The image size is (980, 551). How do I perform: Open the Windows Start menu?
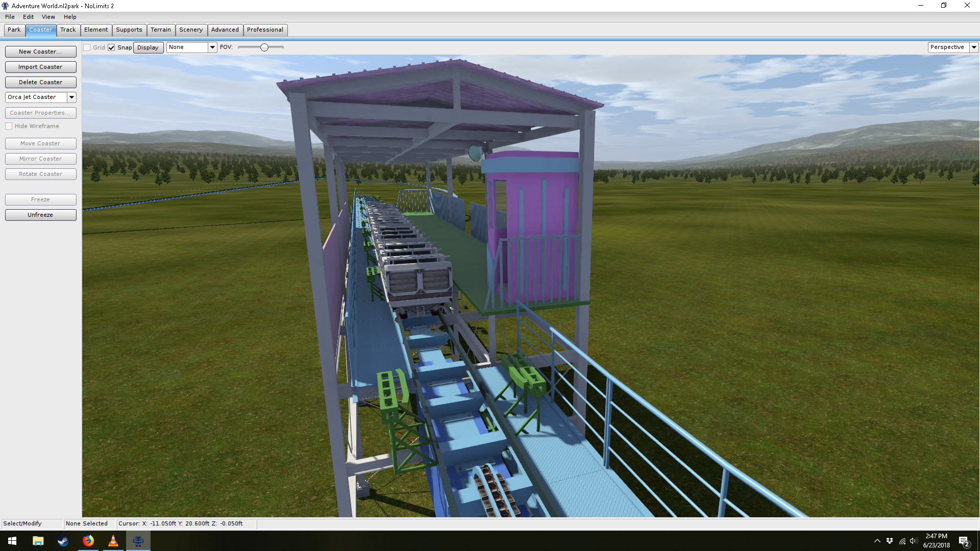click(12, 541)
